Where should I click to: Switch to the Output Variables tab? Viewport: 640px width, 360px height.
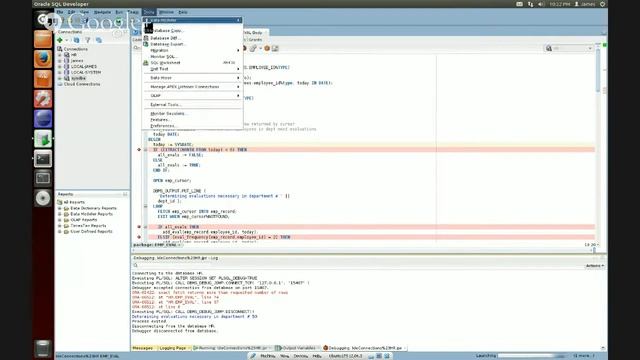click(297, 348)
